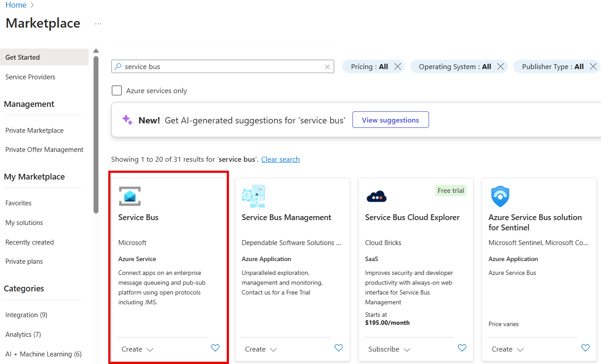Select Private Marketplace in the sidebar
601x364 pixels.
point(34,131)
